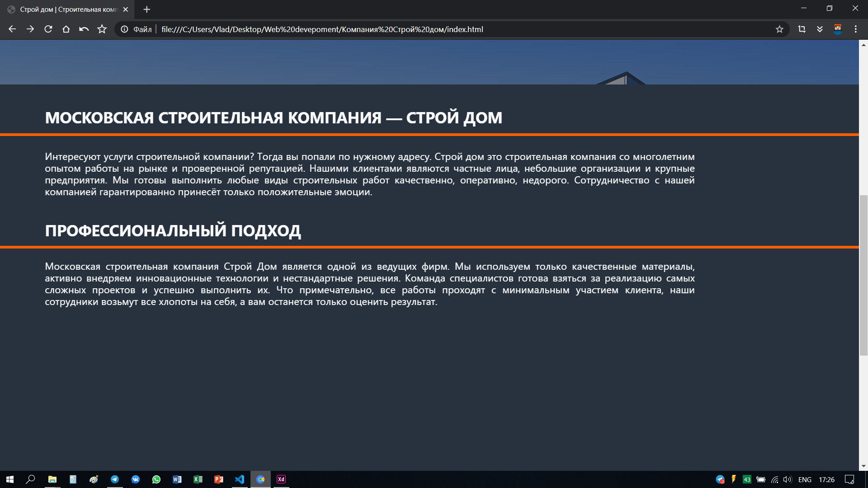Open Wi-Fi network settings in tray
868x488 pixels.
click(775, 479)
